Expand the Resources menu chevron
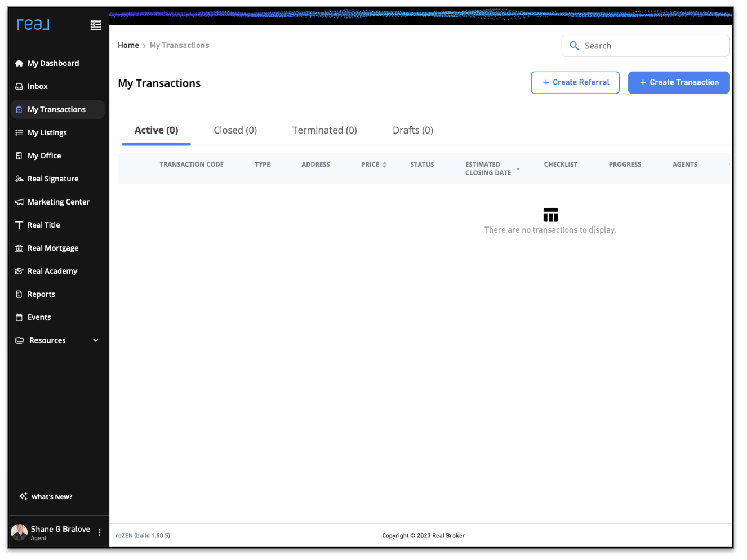Viewport: 747px width, 560px height. (96, 340)
